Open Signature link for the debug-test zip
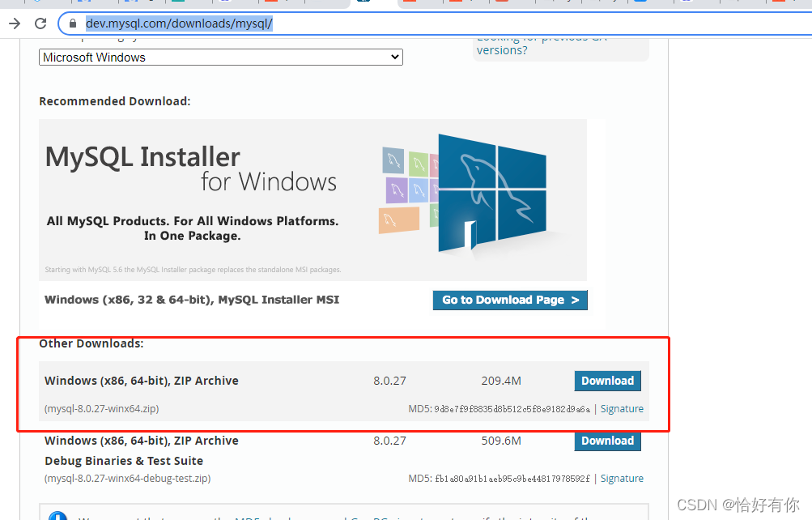The width and height of the screenshot is (812, 520). (622, 478)
